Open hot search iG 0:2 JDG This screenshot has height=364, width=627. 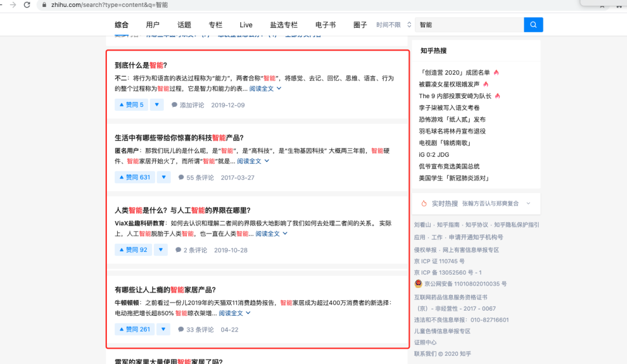pyautogui.click(x=434, y=154)
